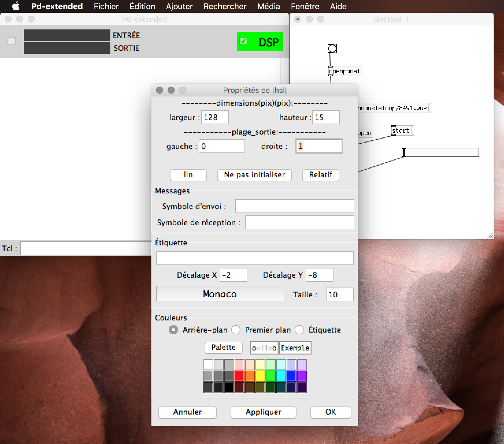Select the Premier plan radio button
Viewport: 504px width, 444px height.
[236, 330]
